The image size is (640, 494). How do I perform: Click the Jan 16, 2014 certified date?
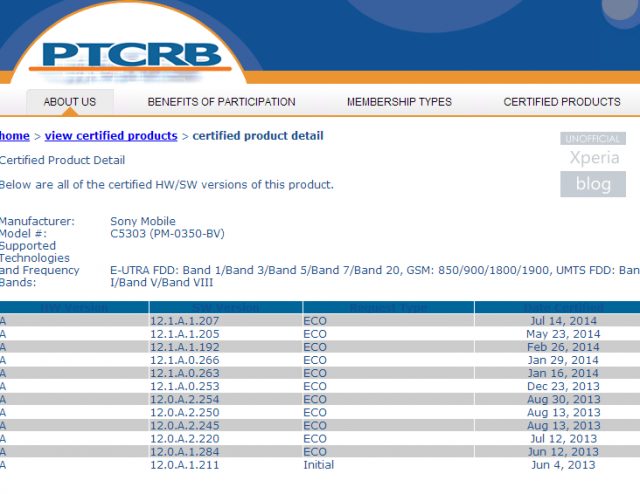[x=563, y=373]
